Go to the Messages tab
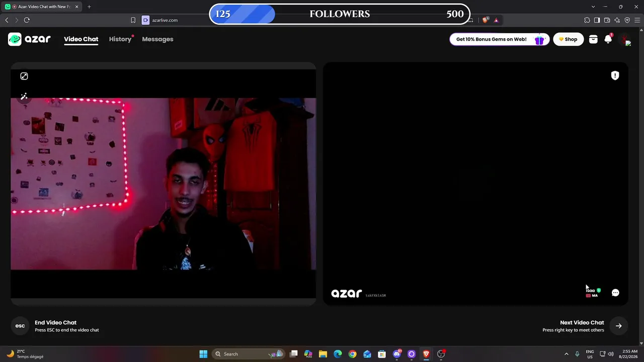Viewport: 644px width, 362px height. pos(157,39)
